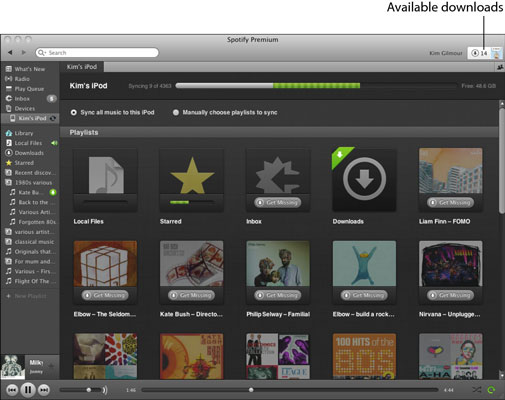Get Missing for Elbow – build a rock...
Screen dimensions: 505x400
[x=364, y=295]
